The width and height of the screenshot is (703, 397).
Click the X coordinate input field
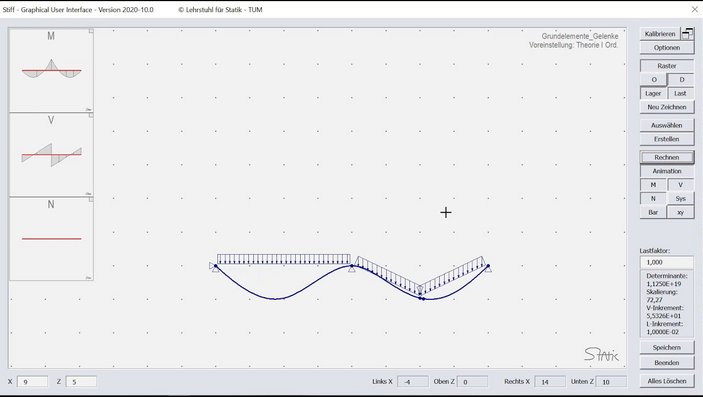pyautogui.click(x=32, y=382)
